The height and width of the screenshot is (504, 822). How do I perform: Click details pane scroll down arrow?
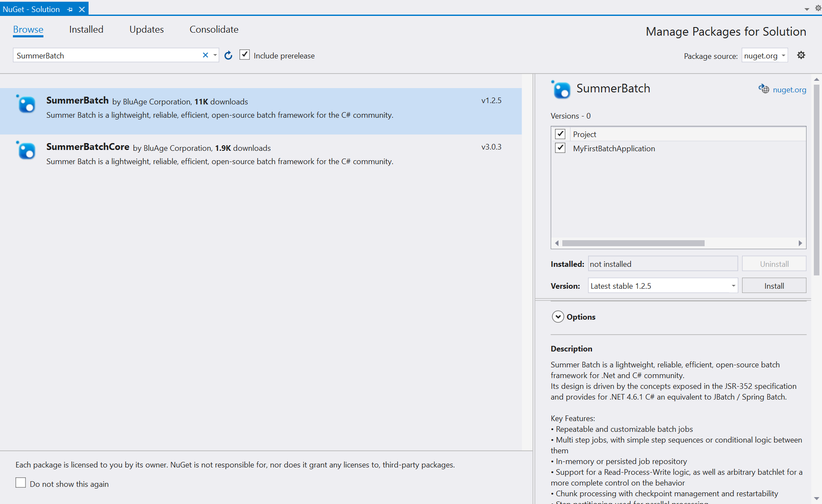click(x=816, y=499)
